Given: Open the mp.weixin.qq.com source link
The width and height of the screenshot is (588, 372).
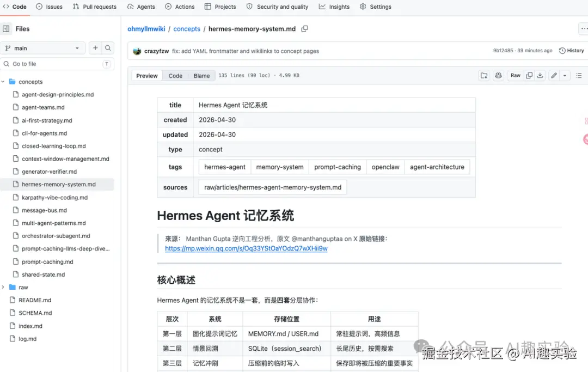Looking at the screenshot, I should pyautogui.click(x=247, y=248).
